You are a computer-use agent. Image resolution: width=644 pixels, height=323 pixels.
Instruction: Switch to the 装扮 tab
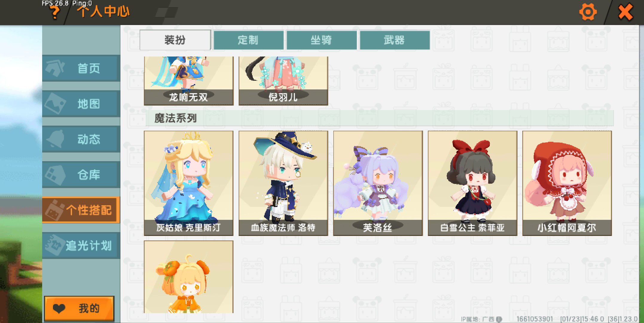click(x=175, y=40)
